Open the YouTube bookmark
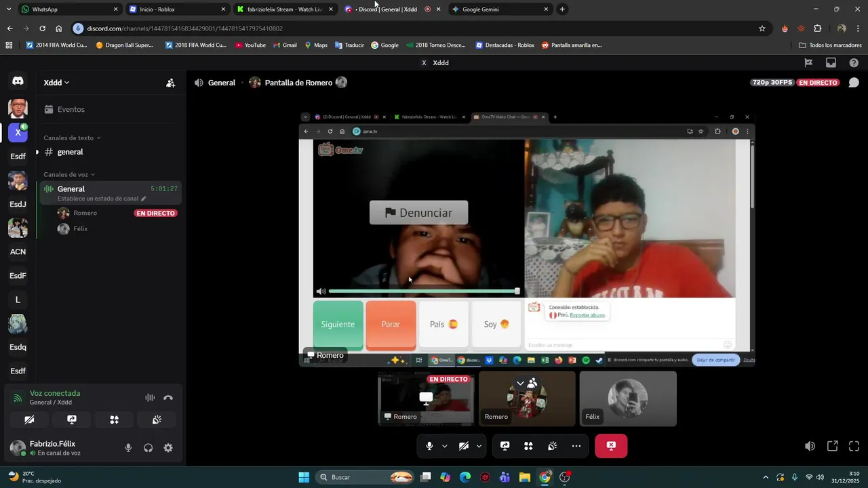This screenshot has height=488, width=868. [x=250, y=45]
